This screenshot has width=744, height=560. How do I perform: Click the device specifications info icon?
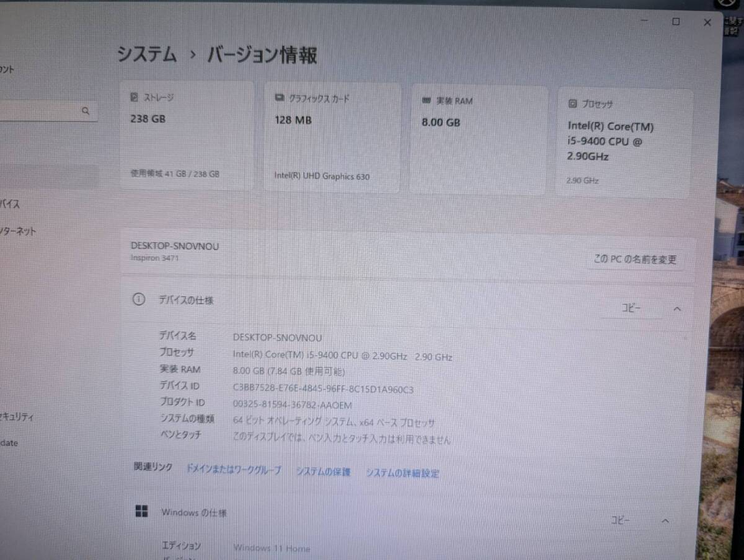click(x=139, y=300)
